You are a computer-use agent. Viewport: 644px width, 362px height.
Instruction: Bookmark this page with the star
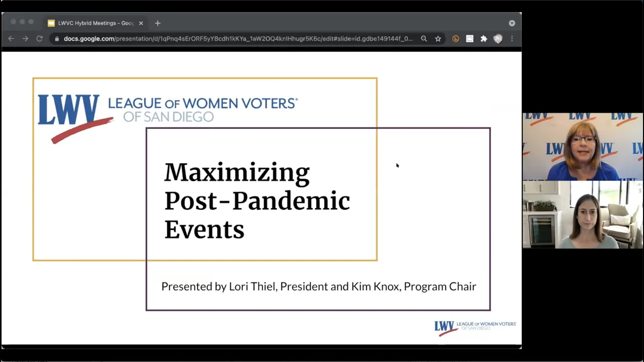[x=438, y=39]
